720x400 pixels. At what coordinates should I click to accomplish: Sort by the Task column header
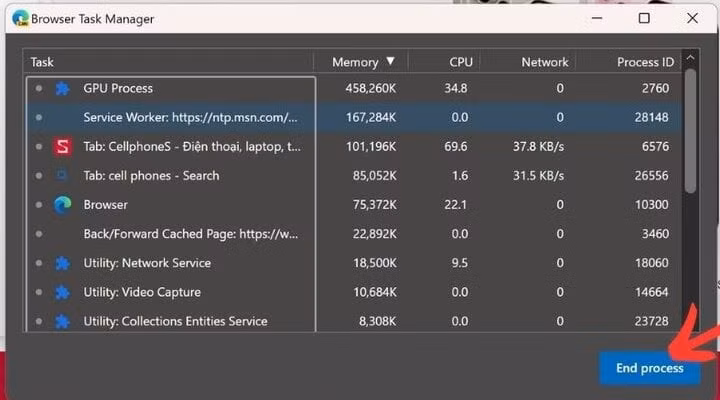coord(168,62)
